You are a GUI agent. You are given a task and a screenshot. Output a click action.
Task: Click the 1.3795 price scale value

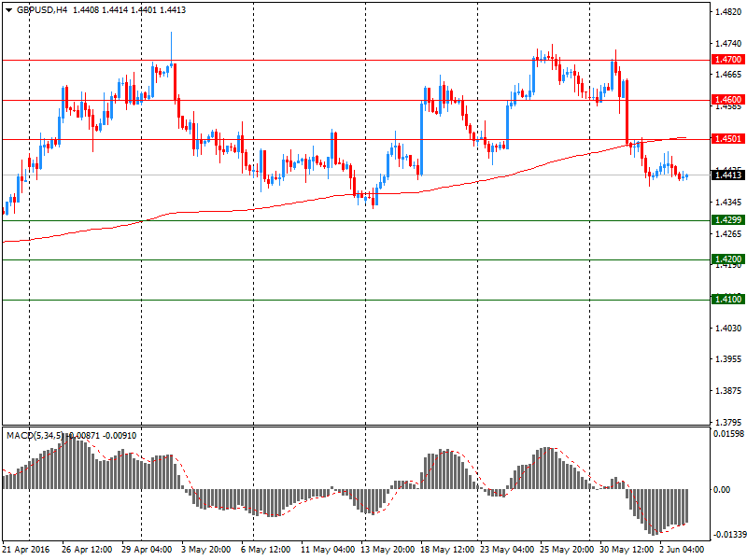tap(728, 423)
